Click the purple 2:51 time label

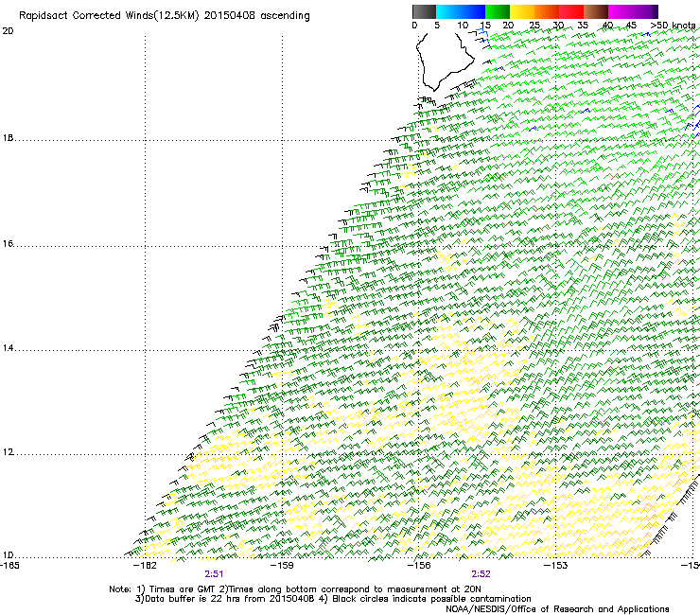coord(214,574)
